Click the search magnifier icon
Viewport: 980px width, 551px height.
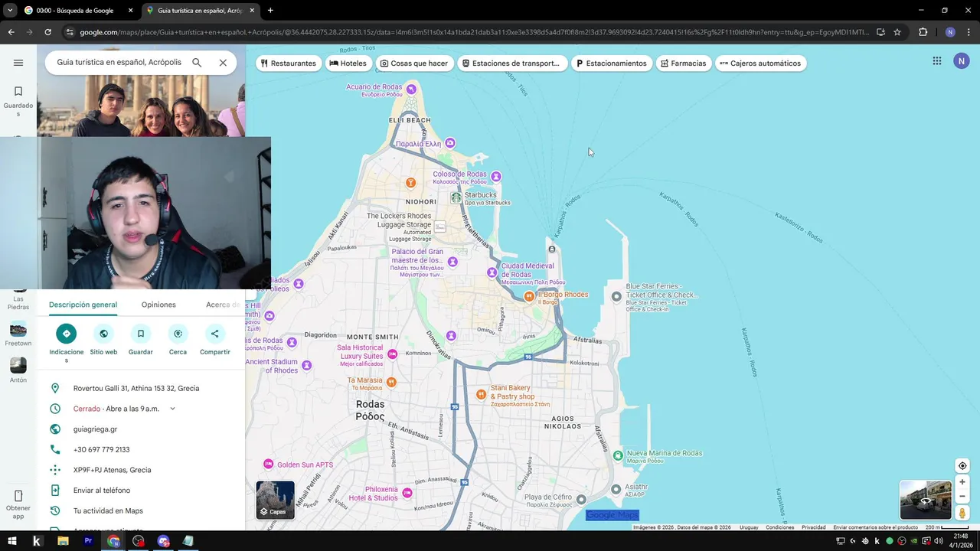[x=197, y=63]
